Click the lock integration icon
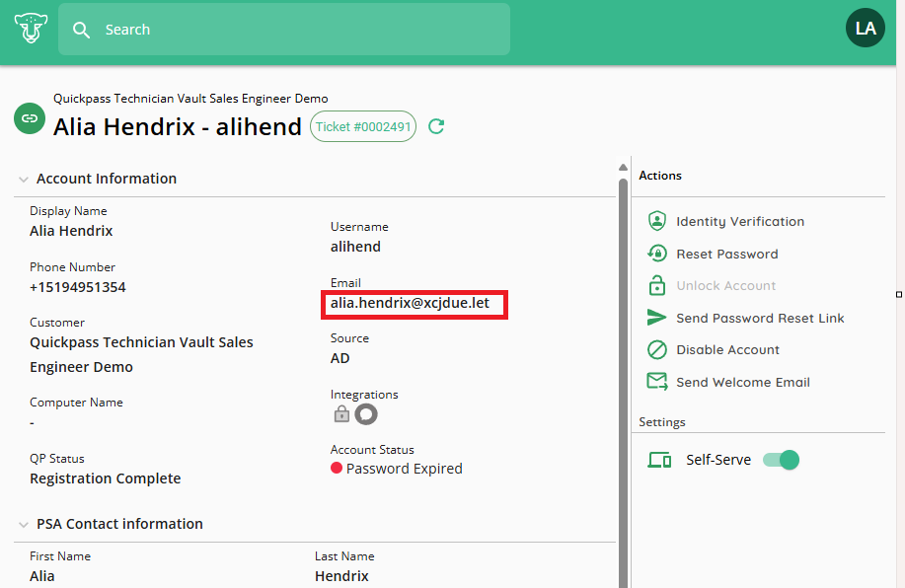 pos(341,413)
